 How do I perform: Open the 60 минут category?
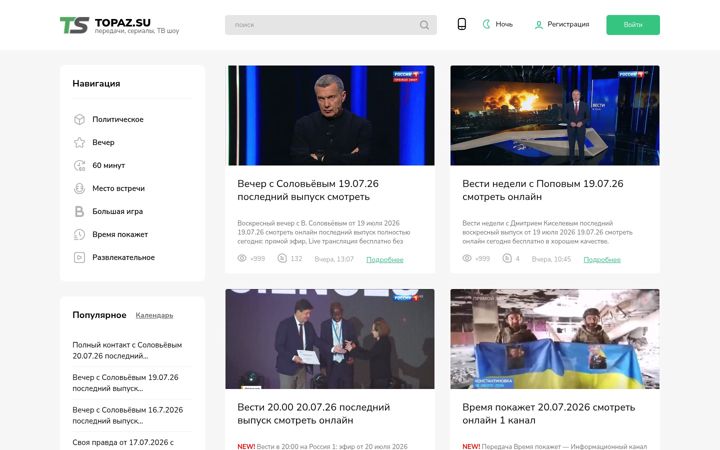pos(108,165)
